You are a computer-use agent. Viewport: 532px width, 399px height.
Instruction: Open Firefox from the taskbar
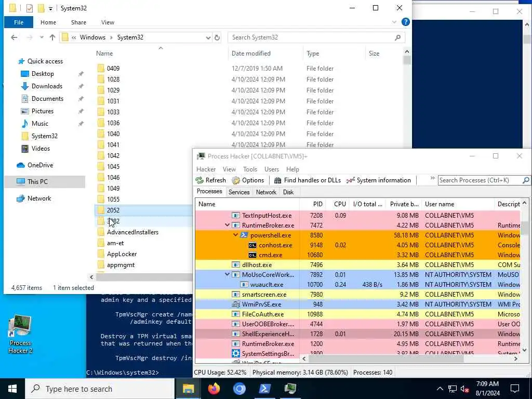click(214, 389)
